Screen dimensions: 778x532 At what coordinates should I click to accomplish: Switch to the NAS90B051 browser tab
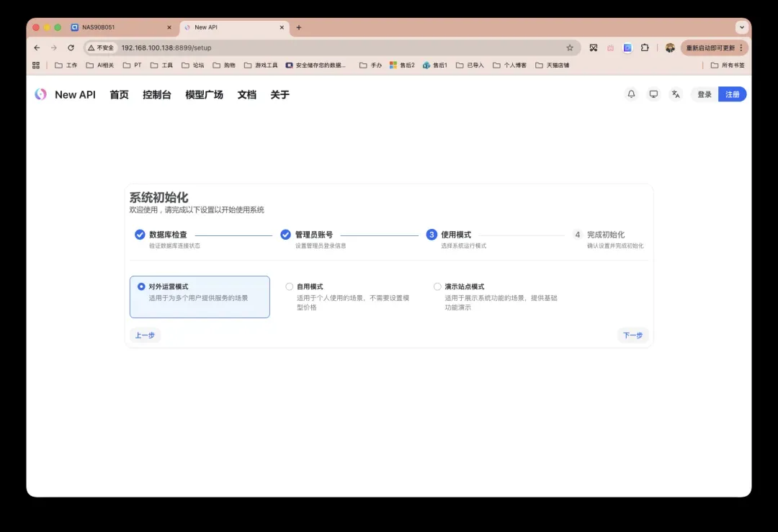(119, 27)
